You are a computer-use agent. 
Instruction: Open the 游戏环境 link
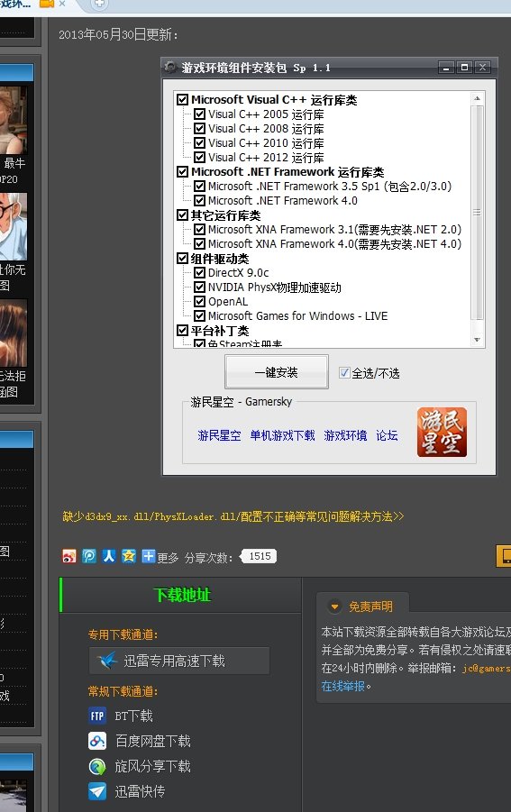coord(345,435)
